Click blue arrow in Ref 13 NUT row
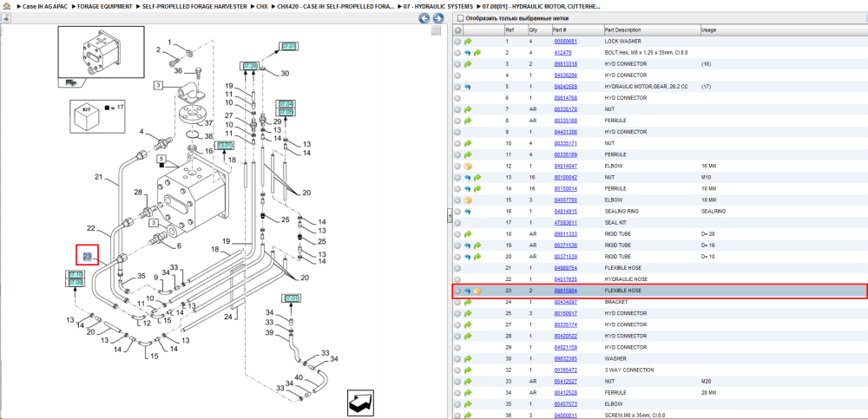The height and width of the screenshot is (419, 868). (x=468, y=178)
